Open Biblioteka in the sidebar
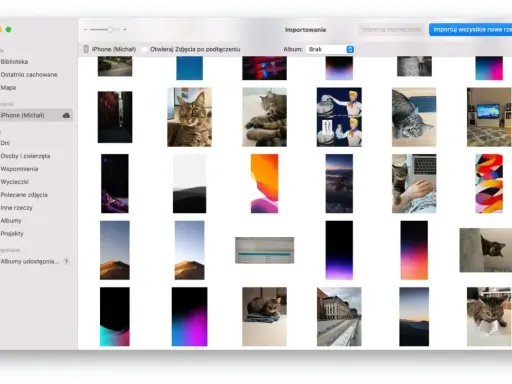The image size is (512, 384). coord(14,62)
